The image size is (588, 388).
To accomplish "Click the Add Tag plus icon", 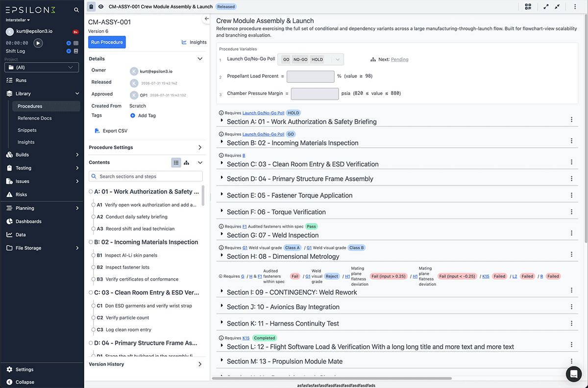I will pyautogui.click(x=133, y=116).
